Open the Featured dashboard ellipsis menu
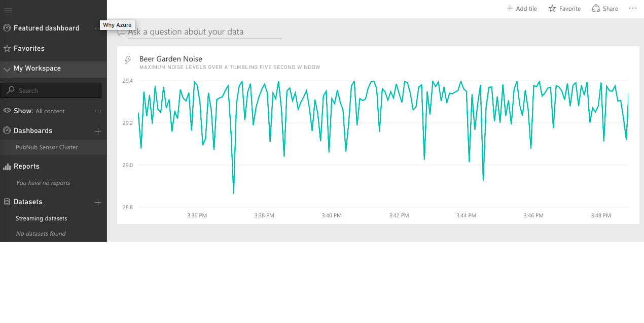Image resolution: width=644 pixels, height=323 pixels. tap(98, 28)
